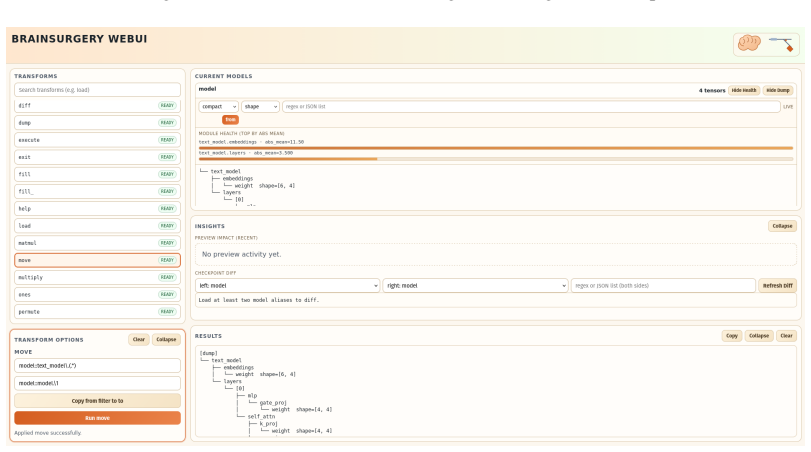
Task: Click 'Applied move successfully.' status text
Action: coord(48,433)
